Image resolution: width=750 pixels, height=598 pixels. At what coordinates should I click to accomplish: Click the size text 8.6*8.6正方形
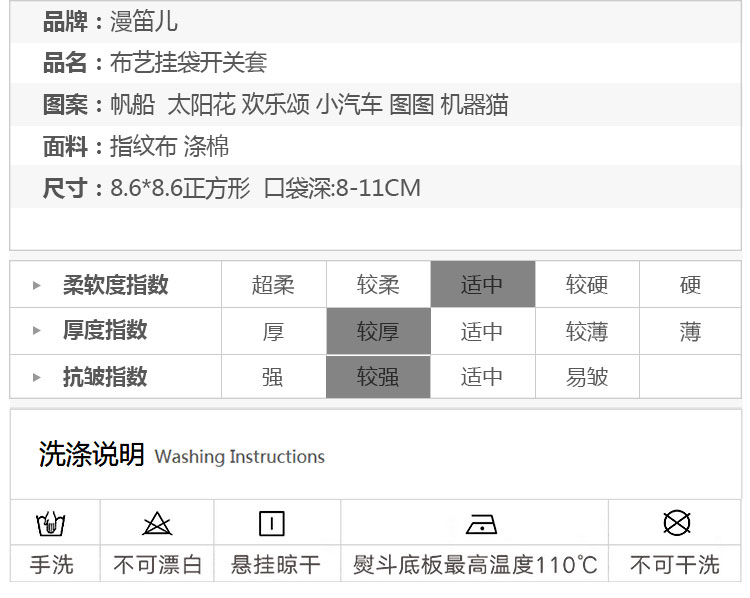(180, 188)
